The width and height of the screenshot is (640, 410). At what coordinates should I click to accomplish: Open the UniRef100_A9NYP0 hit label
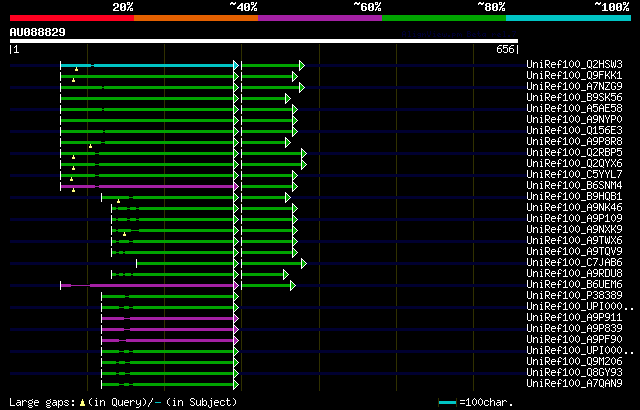[574, 120]
